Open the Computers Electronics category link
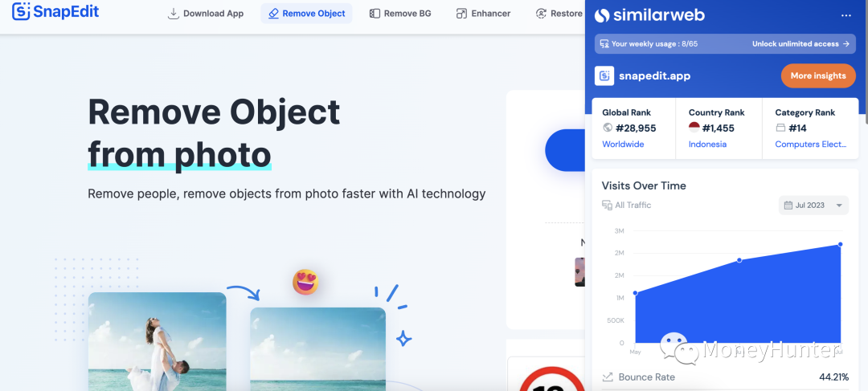Viewport: 868px width, 391px height. 810,145
